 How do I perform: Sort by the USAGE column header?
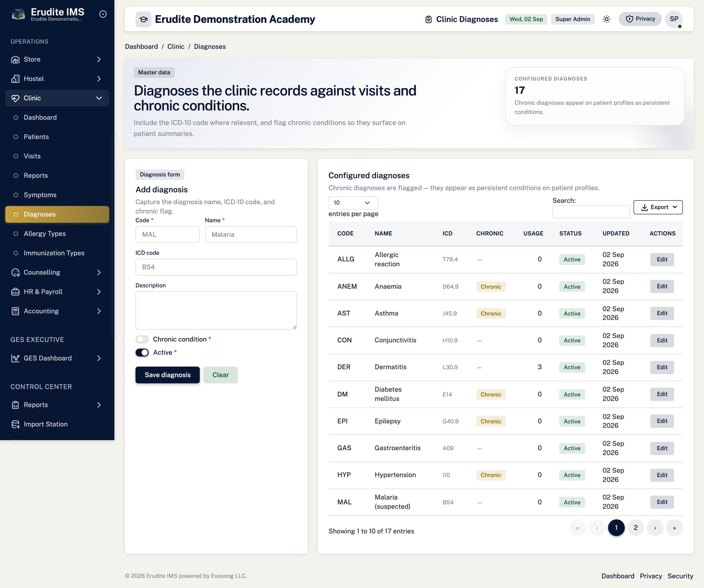click(x=533, y=234)
